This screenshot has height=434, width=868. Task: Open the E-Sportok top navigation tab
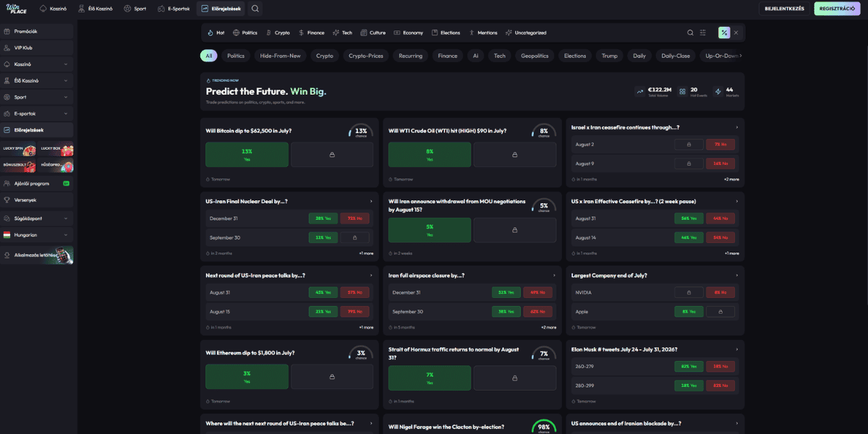click(x=174, y=9)
